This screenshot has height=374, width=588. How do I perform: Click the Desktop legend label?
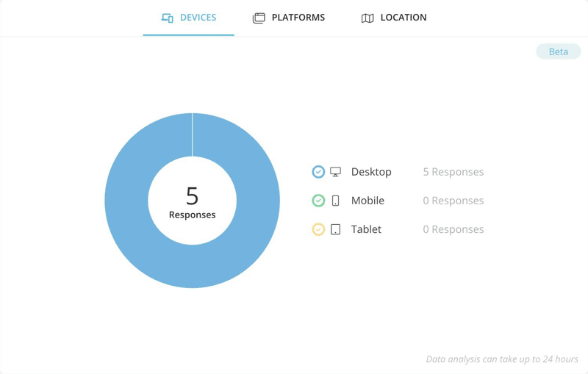[x=371, y=172]
